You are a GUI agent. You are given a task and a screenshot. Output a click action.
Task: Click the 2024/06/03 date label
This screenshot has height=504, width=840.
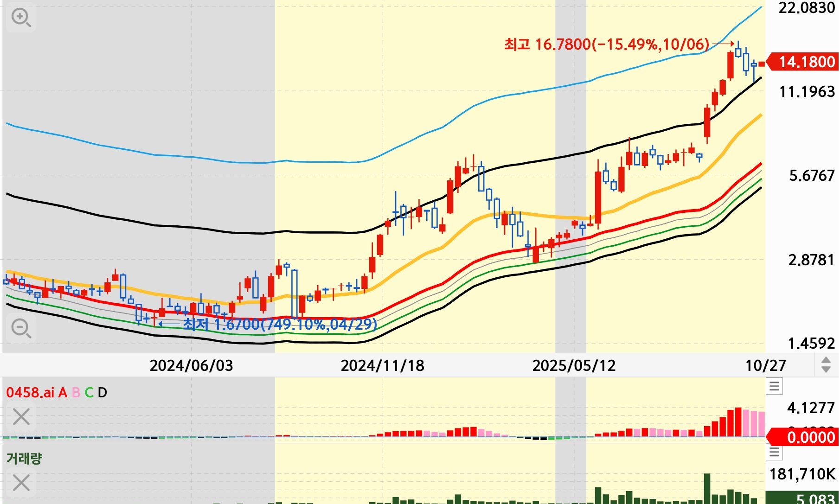pyautogui.click(x=191, y=365)
